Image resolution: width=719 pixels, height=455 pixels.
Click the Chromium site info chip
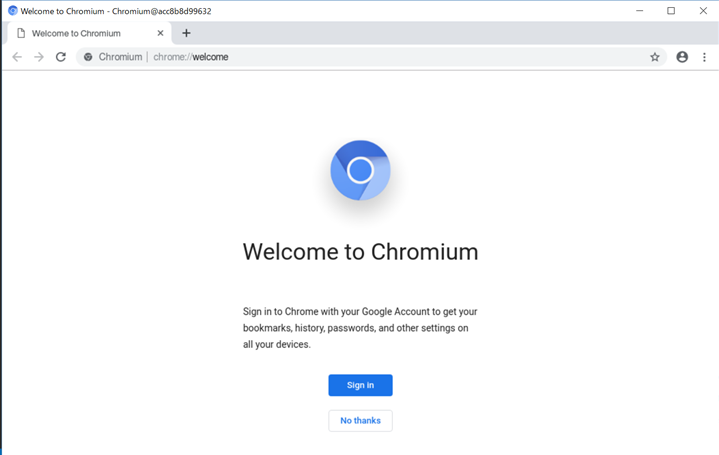pos(113,57)
